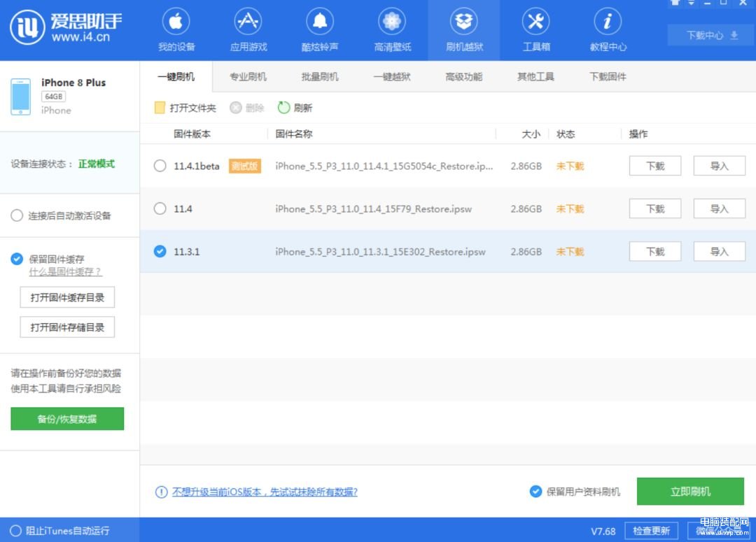Click the 固件版本 column header
This screenshot has height=542, width=756.
(x=192, y=134)
